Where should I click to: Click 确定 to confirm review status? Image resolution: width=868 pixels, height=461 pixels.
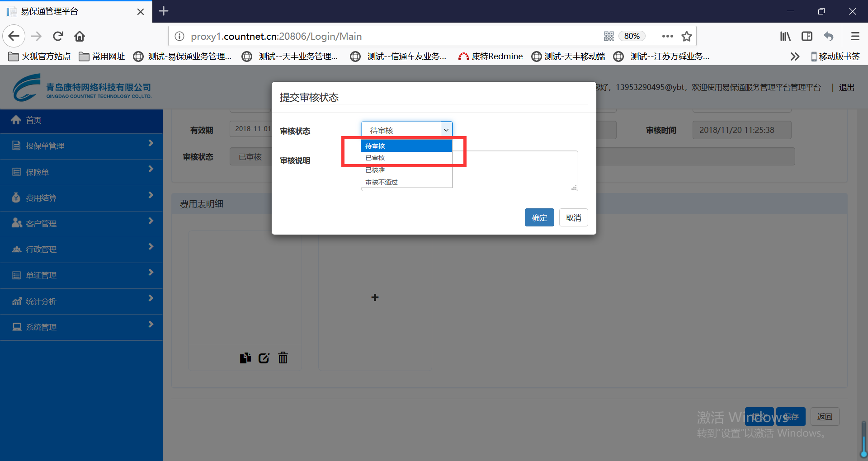pyautogui.click(x=539, y=217)
